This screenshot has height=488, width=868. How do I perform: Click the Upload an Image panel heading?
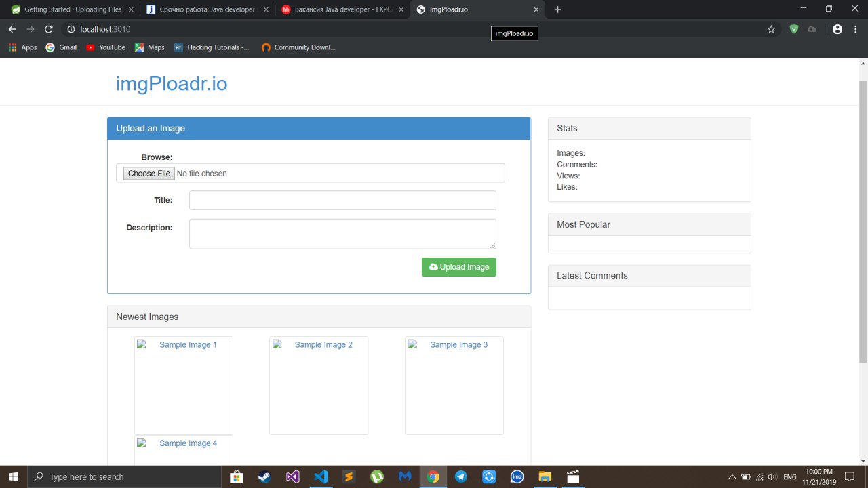click(x=319, y=128)
